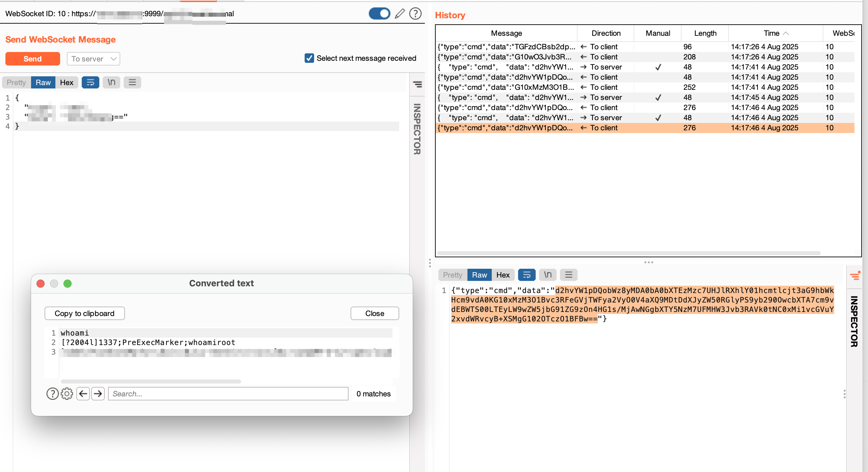Sort history by Direction column
Image resolution: width=868 pixels, height=472 pixels.
point(606,33)
